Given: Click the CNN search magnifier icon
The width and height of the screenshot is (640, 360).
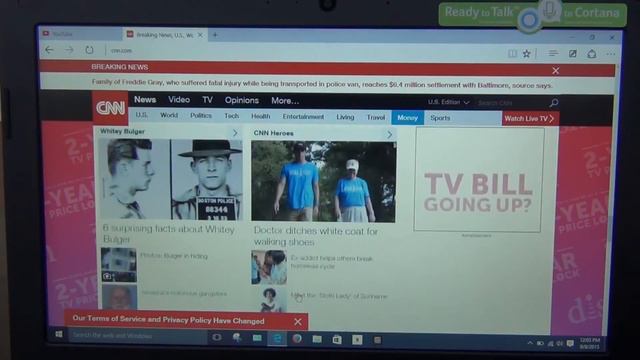Looking at the screenshot, I should click(553, 102).
